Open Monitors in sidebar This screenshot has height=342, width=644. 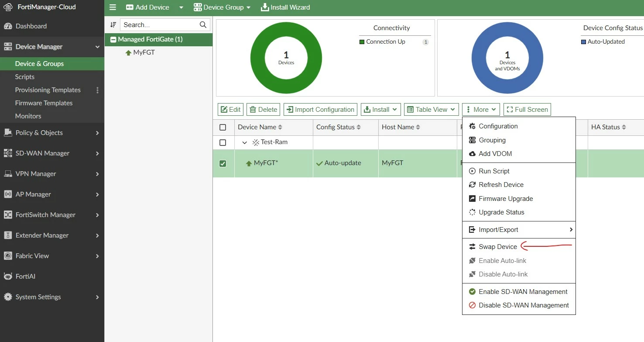click(x=28, y=116)
